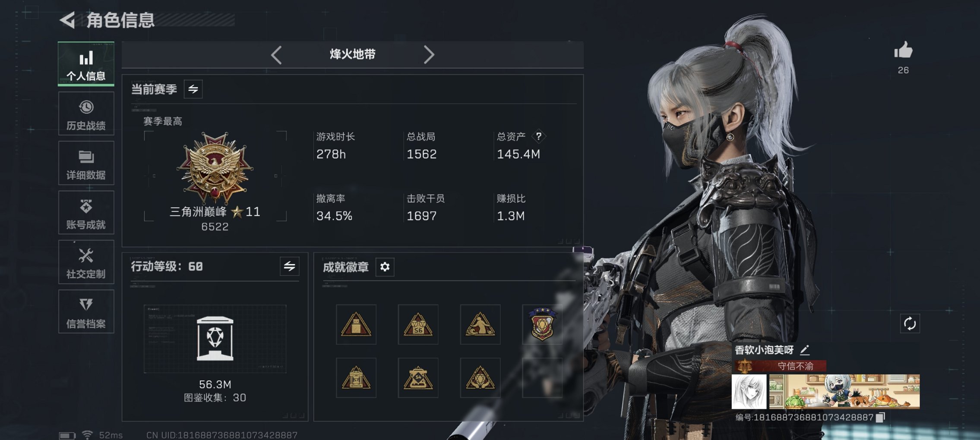Switch to 详细数据 sidebar tab
Image resolution: width=980 pixels, height=440 pixels.
click(86, 163)
